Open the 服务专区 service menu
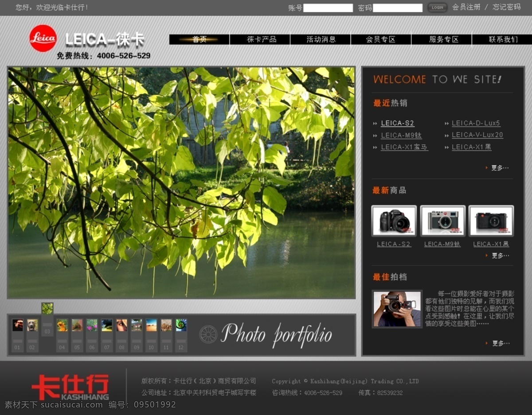The image size is (532, 415). tap(444, 39)
